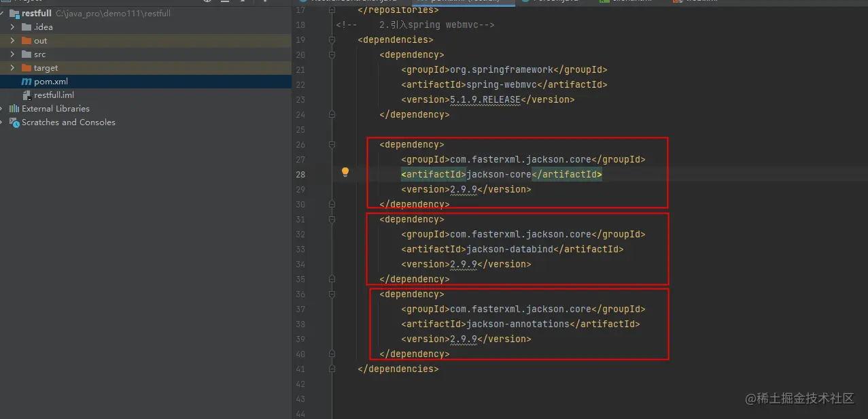Select the restfull.iml file
Image resolution: width=868 pixels, height=419 pixels.
pyautogui.click(x=54, y=95)
